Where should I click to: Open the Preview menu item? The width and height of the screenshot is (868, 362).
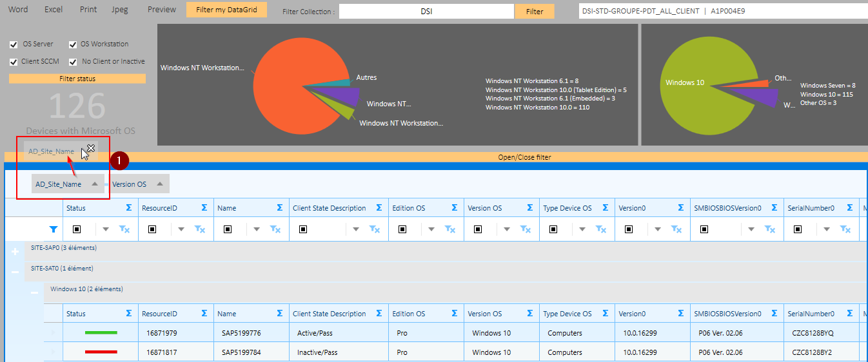(x=162, y=10)
